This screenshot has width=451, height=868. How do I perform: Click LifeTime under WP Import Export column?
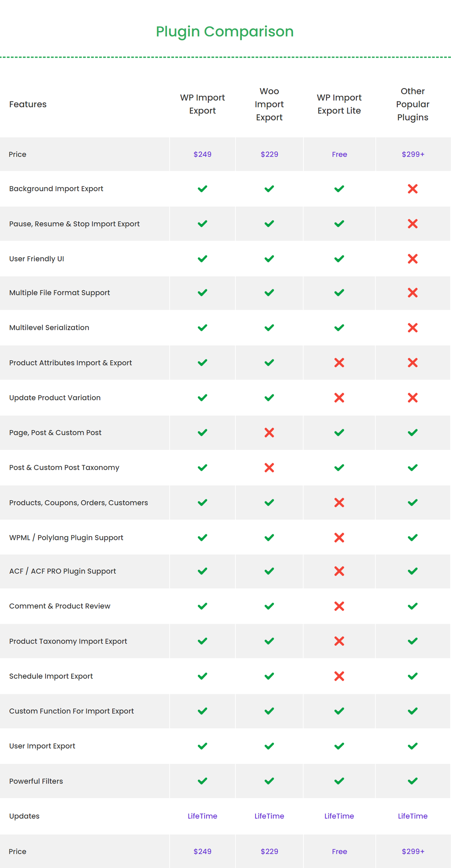tap(202, 816)
